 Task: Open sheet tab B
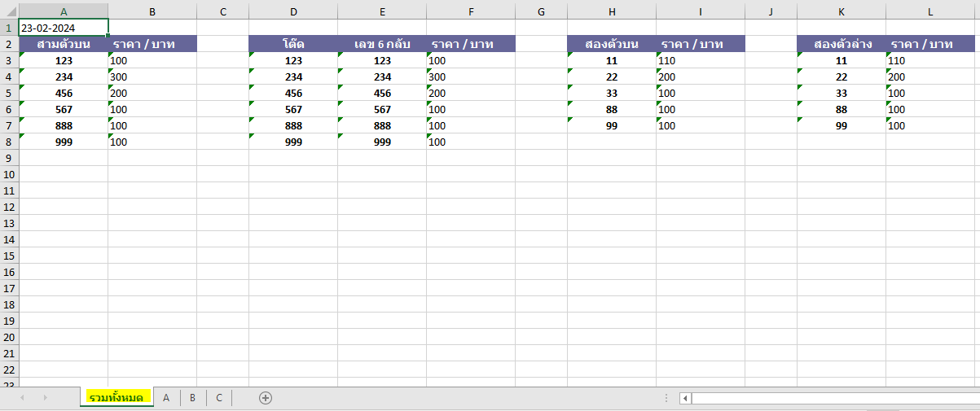192,398
